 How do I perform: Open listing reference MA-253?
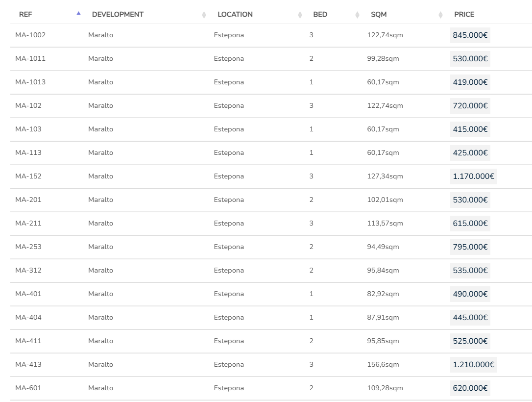28,247
